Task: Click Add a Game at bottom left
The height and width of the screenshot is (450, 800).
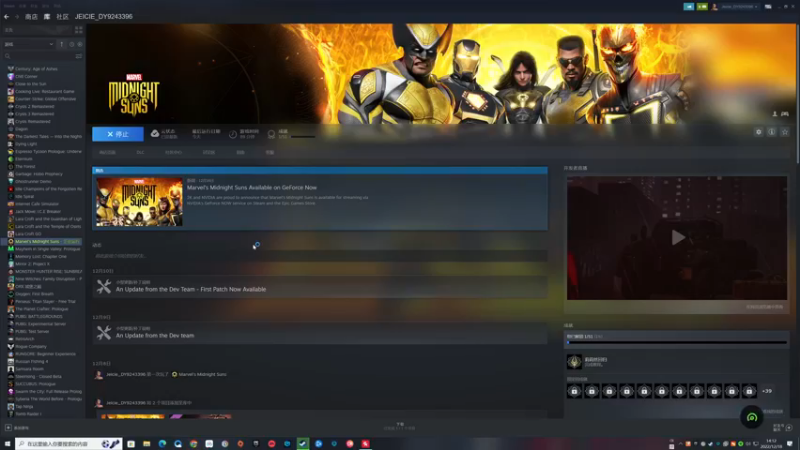Action: 17,428
